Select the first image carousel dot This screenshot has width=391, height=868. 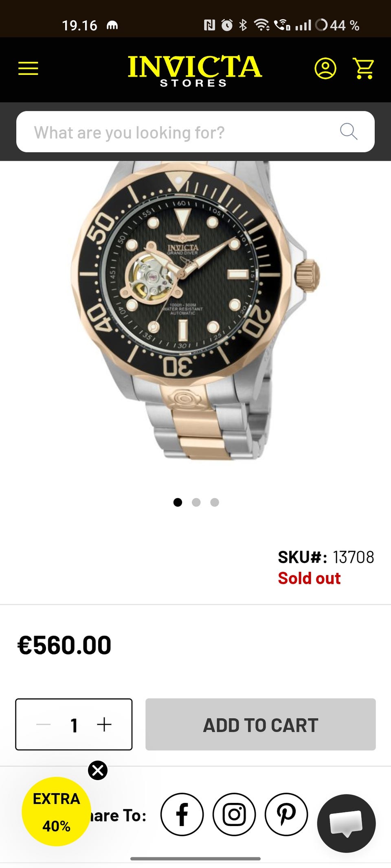click(x=178, y=502)
